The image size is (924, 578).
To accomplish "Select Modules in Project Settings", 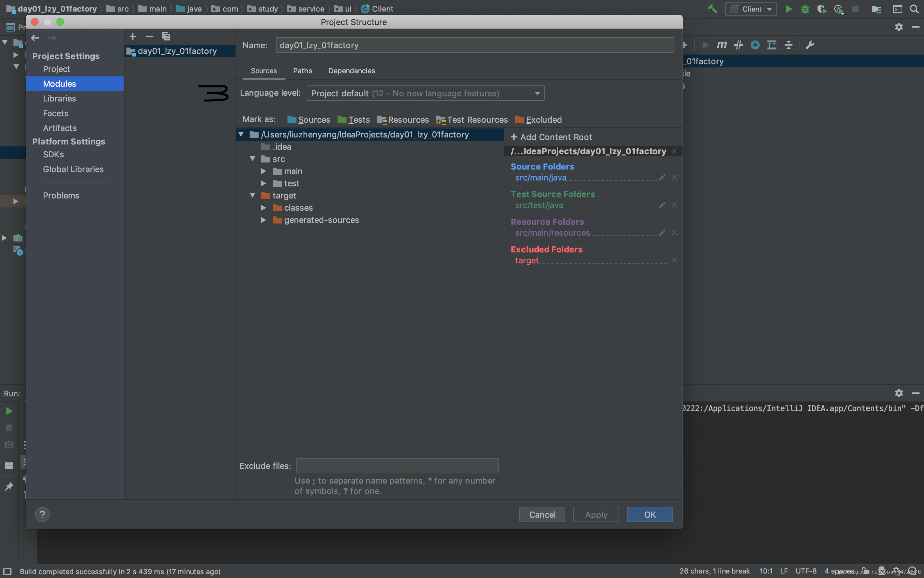I will pyautogui.click(x=75, y=84).
